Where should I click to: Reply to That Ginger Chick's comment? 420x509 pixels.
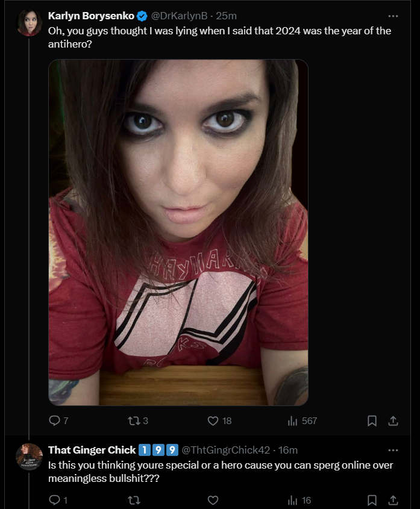[x=58, y=500]
